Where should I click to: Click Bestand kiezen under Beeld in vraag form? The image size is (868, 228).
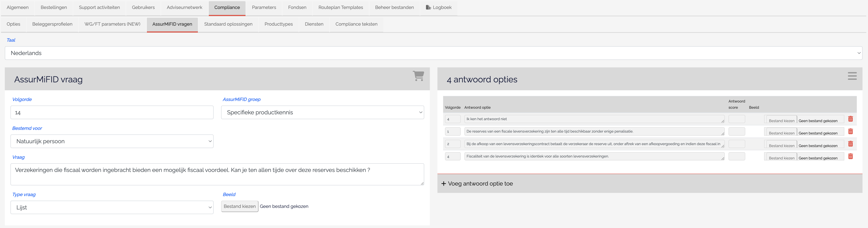pos(240,207)
